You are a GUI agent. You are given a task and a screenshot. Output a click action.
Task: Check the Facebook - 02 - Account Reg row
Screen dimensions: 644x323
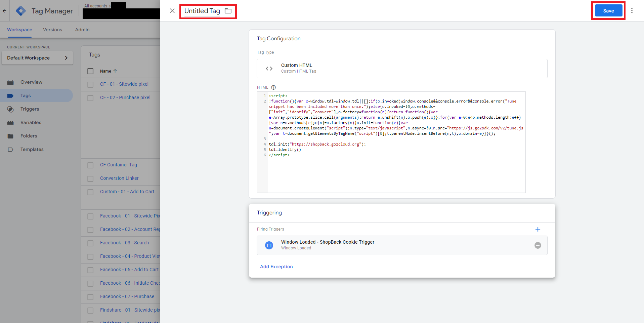click(x=90, y=230)
